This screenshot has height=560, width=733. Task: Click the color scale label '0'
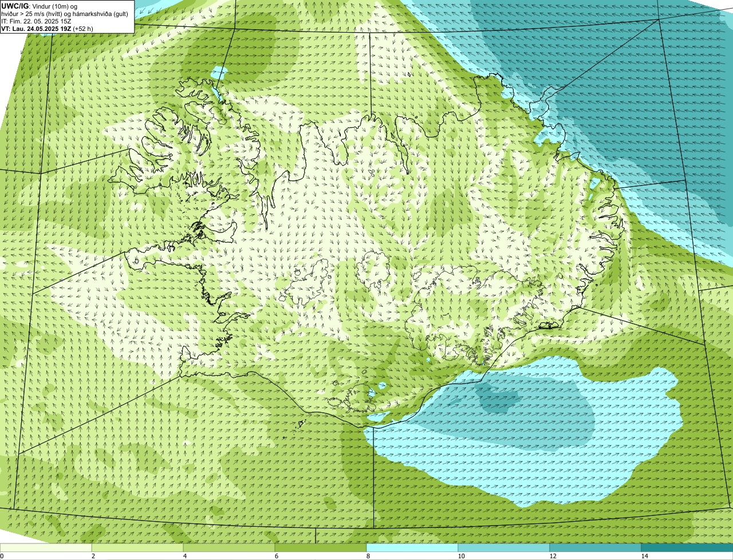(2, 556)
